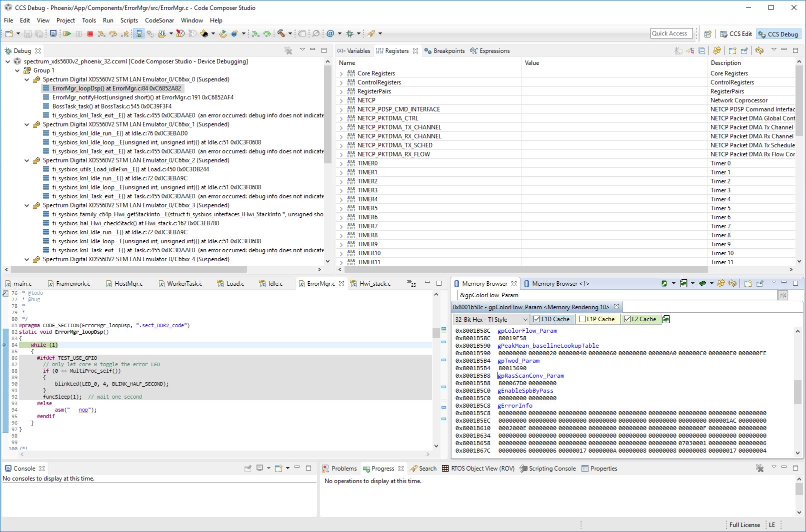Expand the Core Registers tree node
The image size is (806, 532).
point(341,73)
